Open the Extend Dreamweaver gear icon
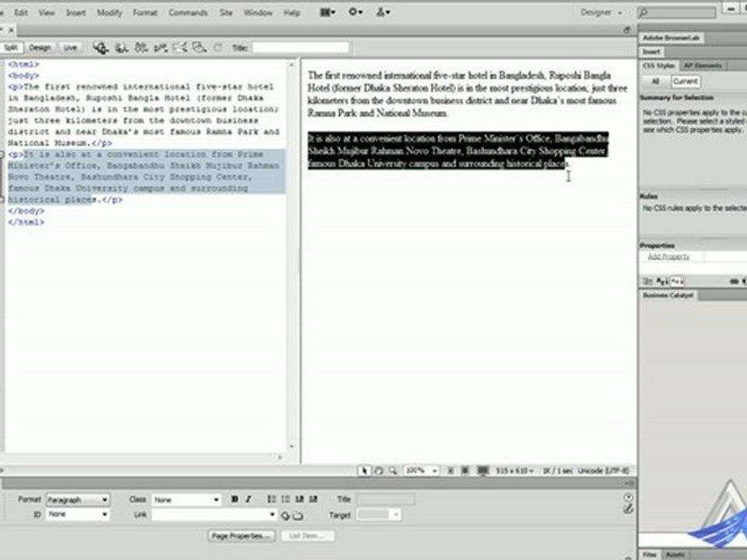This screenshot has height=560, width=747. [356, 12]
